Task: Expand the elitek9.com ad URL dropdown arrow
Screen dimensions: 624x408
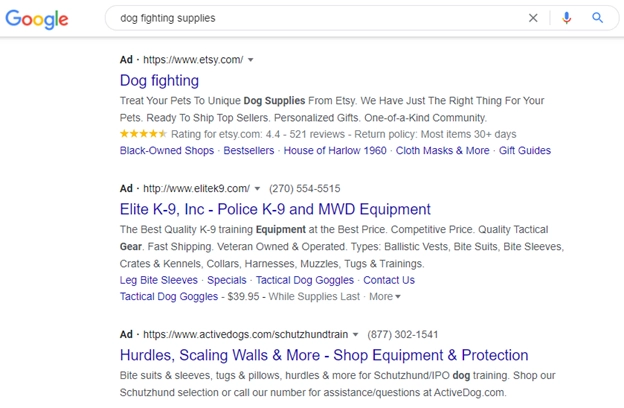Action: (x=257, y=188)
